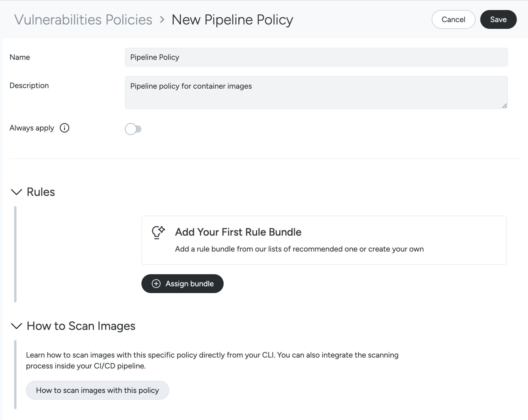Click the plus icon on Assign bundle
The width and height of the screenshot is (528, 420).
156,284
